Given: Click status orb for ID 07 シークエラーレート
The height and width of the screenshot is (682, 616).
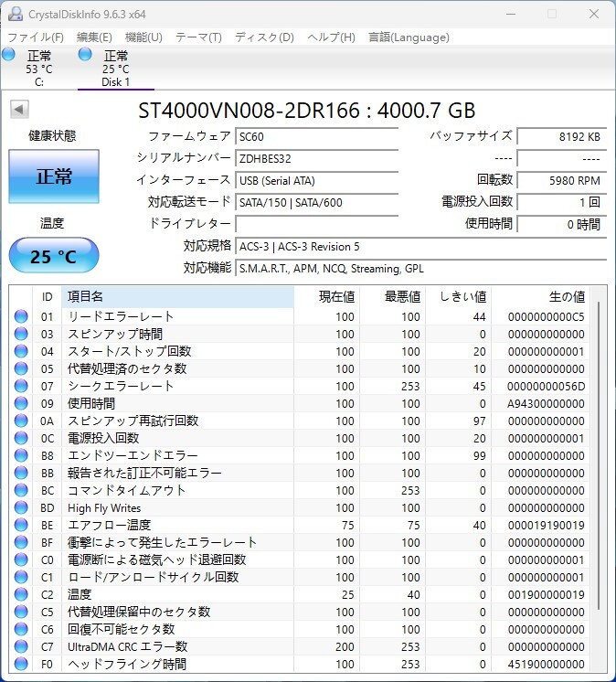Looking at the screenshot, I should tap(21, 386).
